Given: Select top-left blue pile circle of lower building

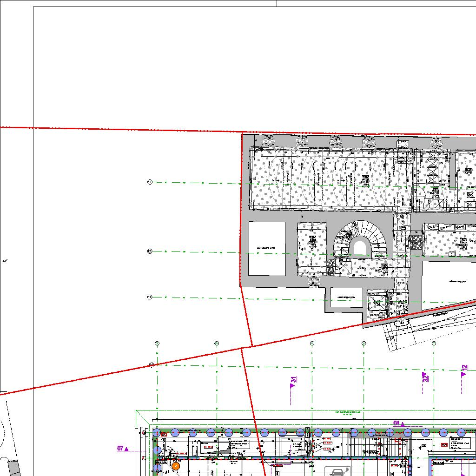Looking at the screenshot, I should pyautogui.click(x=157, y=432).
